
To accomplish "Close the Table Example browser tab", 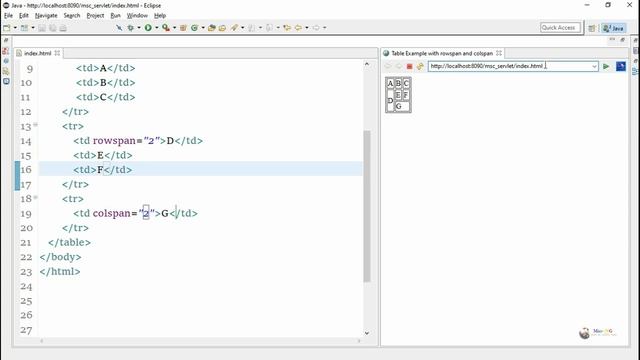I will 499,53.
